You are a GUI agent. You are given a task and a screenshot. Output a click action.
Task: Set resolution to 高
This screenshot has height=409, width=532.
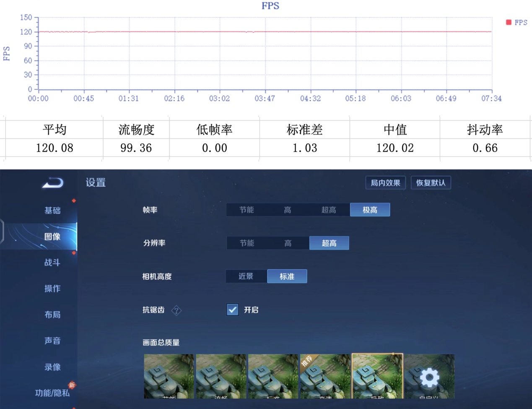click(288, 243)
